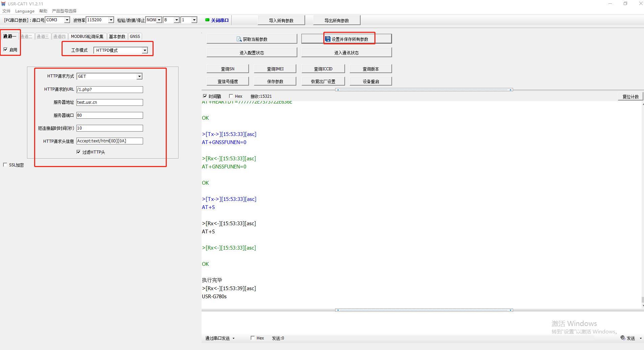Click the small arrow beside 发送
The height and width of the screenshot is (350, 644).
(x=641, y=338)
